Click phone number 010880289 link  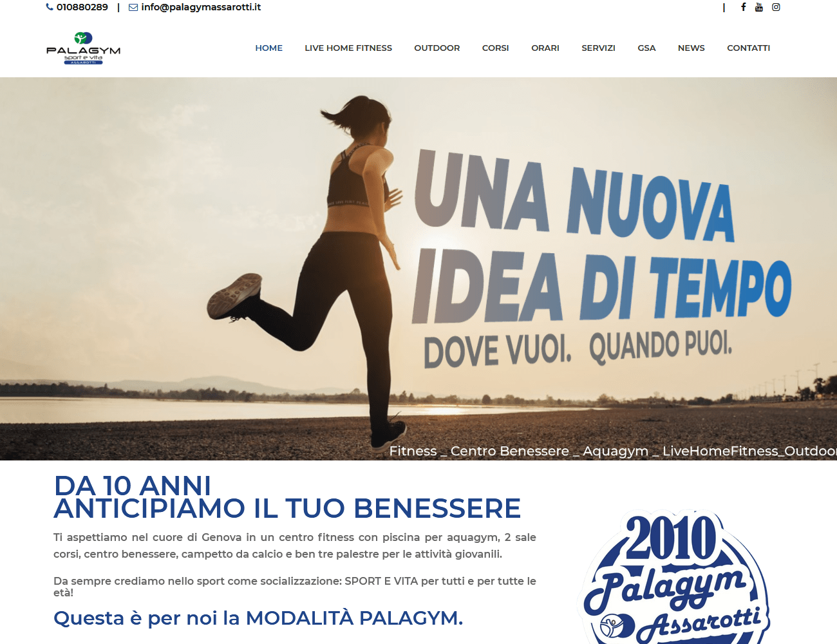tap(82, 7)
